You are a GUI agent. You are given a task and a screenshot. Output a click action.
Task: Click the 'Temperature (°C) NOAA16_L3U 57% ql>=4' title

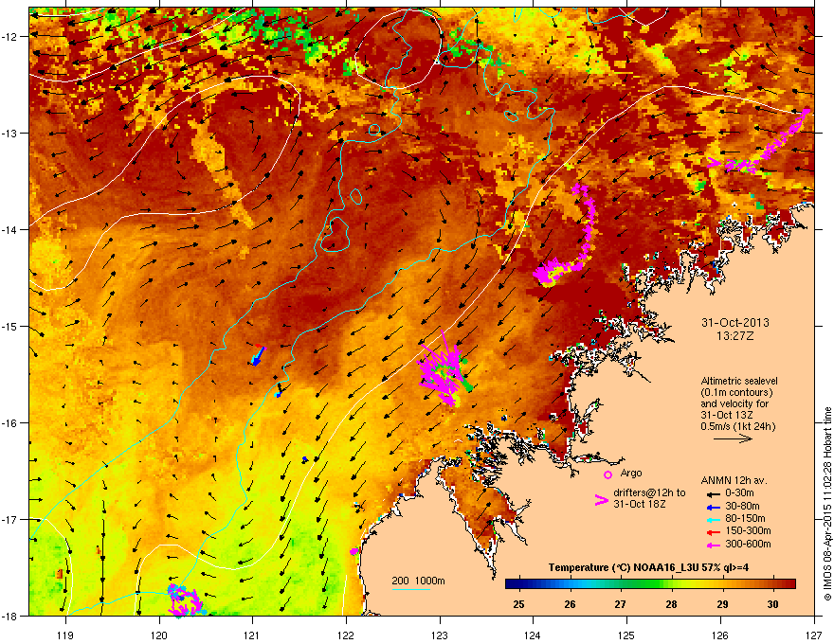(x=648, y=567)
